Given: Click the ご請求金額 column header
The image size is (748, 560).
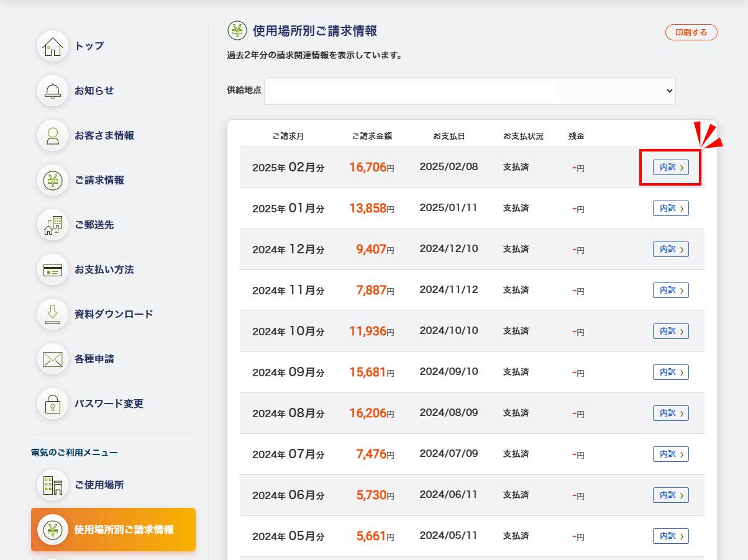Looking at the screenshot, I should click(372, 136).
